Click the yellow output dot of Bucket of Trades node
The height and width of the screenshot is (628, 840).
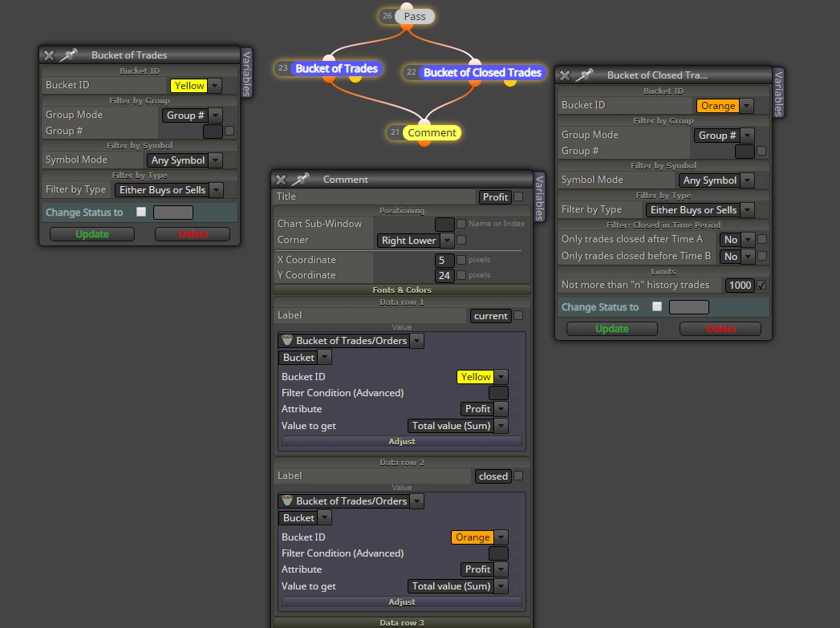(355, 78)
